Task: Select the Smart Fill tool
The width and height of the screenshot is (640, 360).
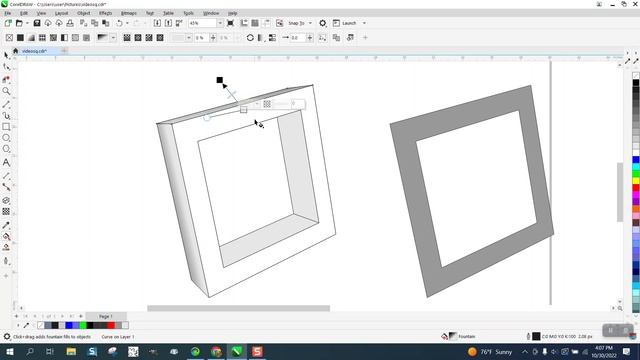Action: (x=6, y=247)
